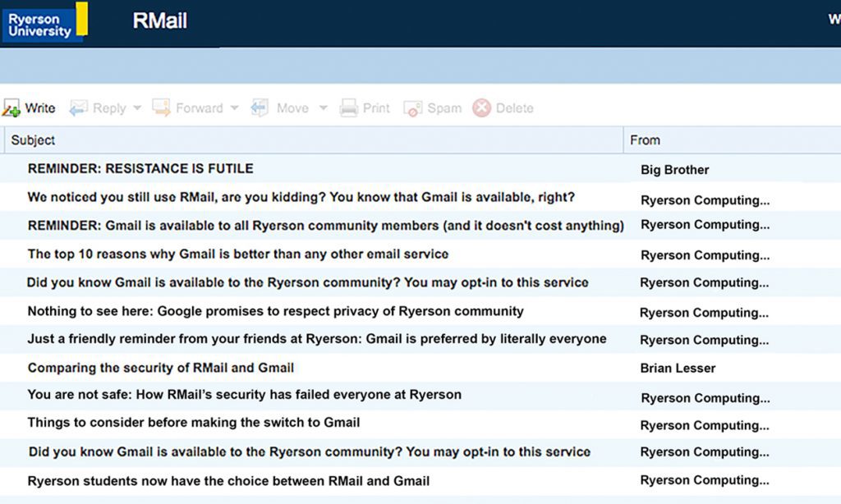
Task: Click sender of 'Nothing to see here' email
Action: coord(704,313)
